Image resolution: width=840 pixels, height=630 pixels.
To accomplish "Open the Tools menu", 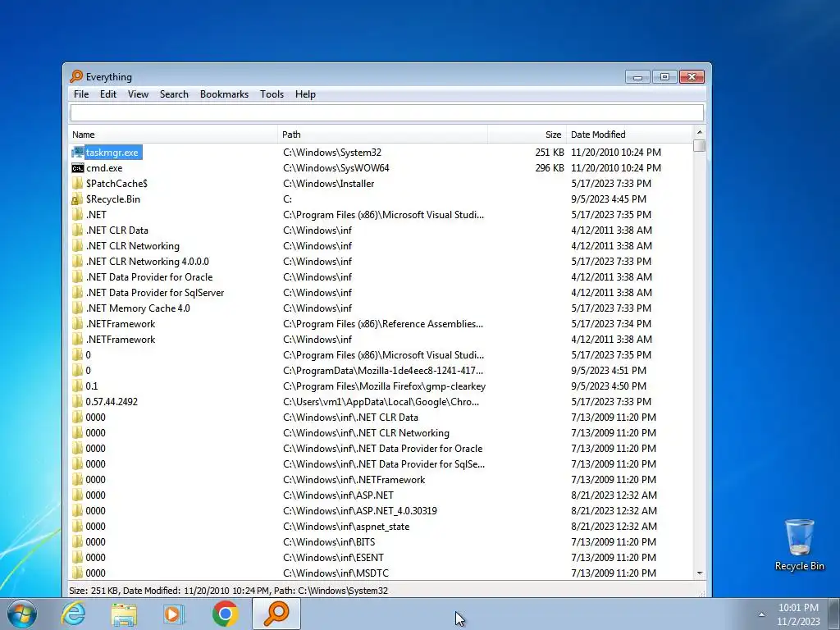I will [x=272, y=94].
